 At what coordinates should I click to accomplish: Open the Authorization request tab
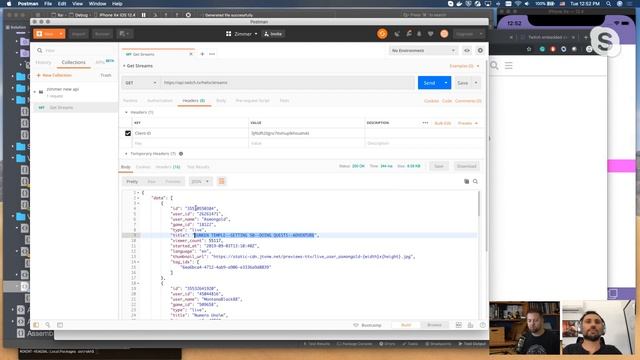(160, 100)
